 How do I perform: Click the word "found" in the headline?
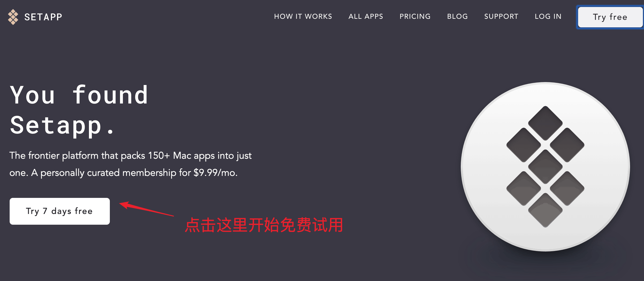click(110, 95)
